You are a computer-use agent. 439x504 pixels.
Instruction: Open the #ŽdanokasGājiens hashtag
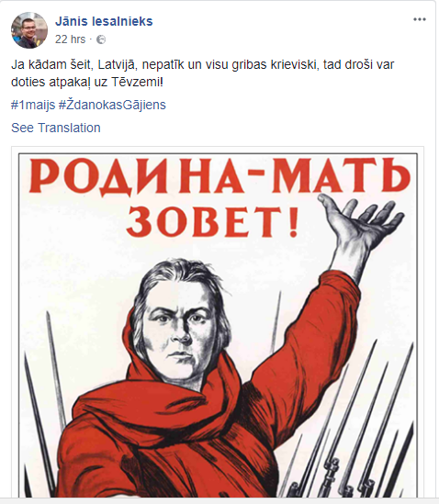pos(112,105)
